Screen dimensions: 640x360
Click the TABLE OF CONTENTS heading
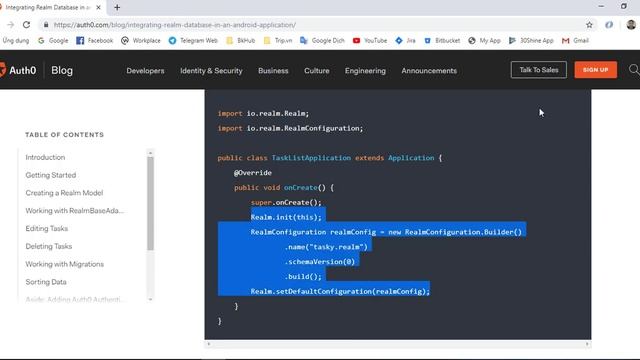(64, 135)
